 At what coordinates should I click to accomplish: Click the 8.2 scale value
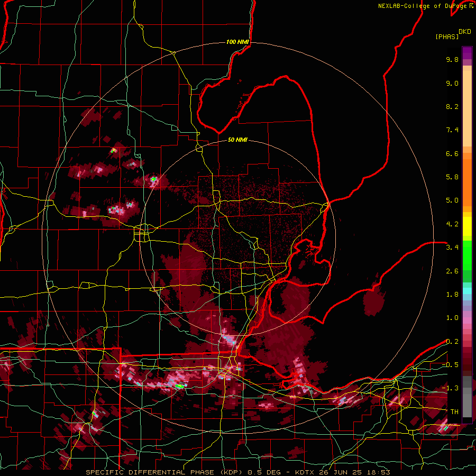tap(452, 106)
